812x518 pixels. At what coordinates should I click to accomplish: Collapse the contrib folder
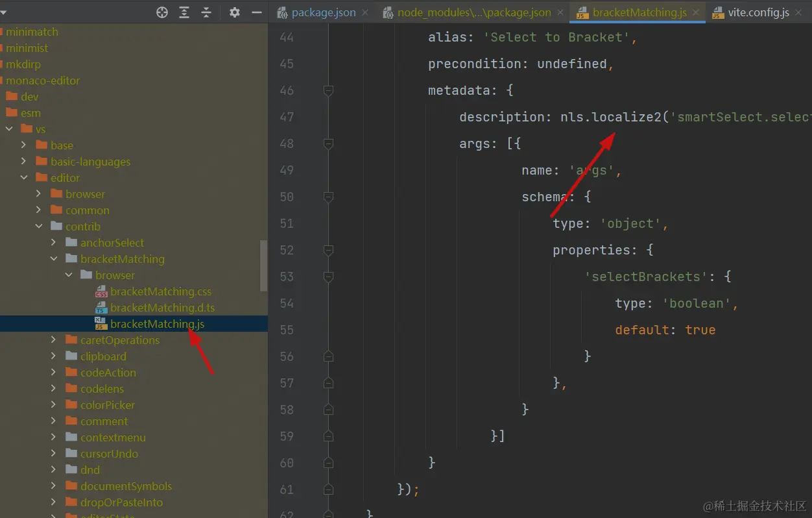pos(39,227)
